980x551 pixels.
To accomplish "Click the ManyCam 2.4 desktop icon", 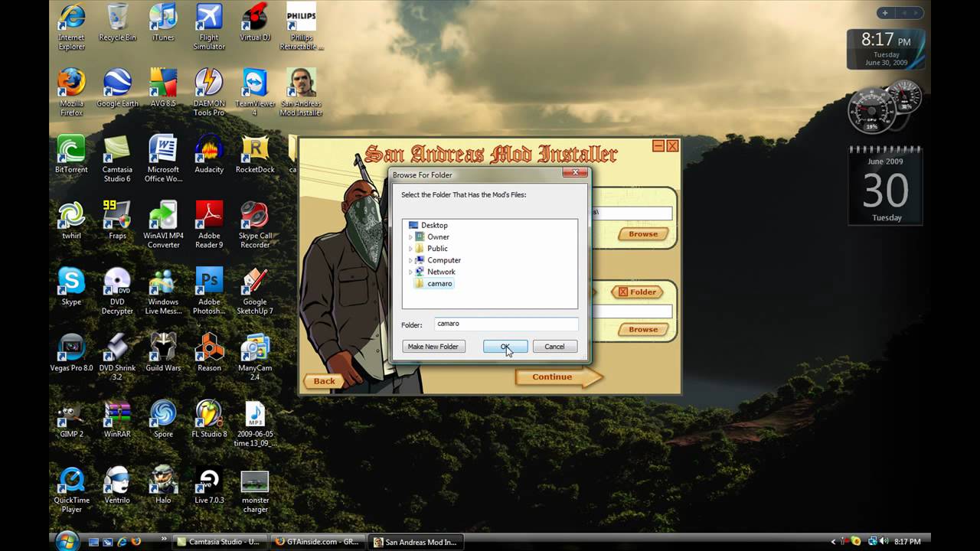I will coord(255,357).
